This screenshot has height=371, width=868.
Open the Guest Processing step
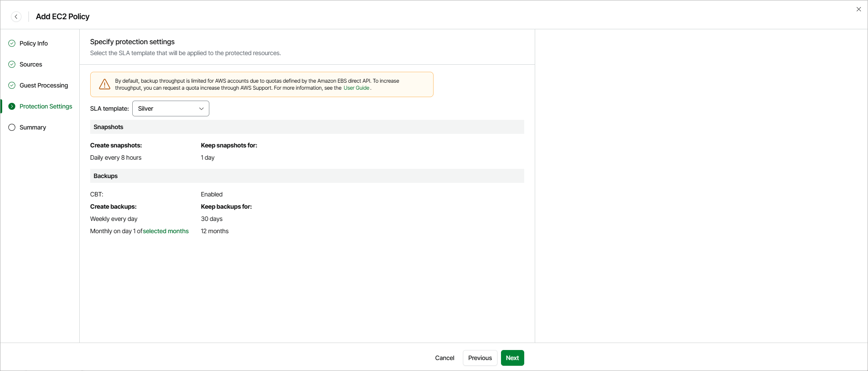(44, 85)
